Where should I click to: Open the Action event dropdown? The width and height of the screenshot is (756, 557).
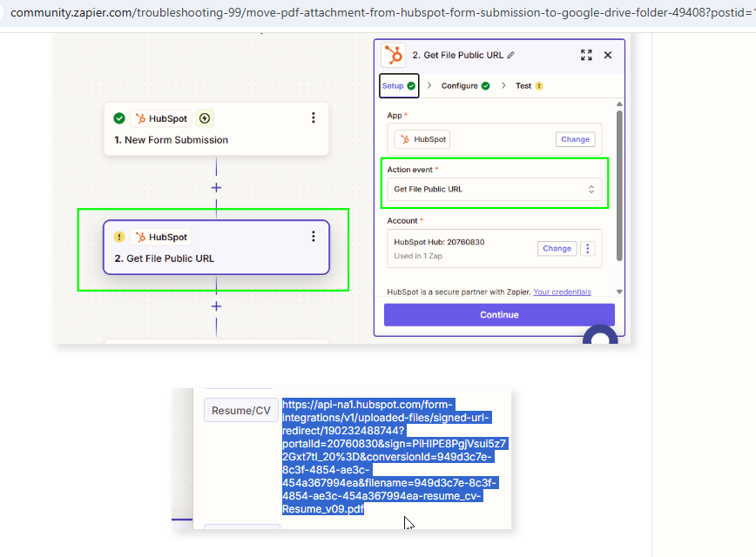coord(494,190)
